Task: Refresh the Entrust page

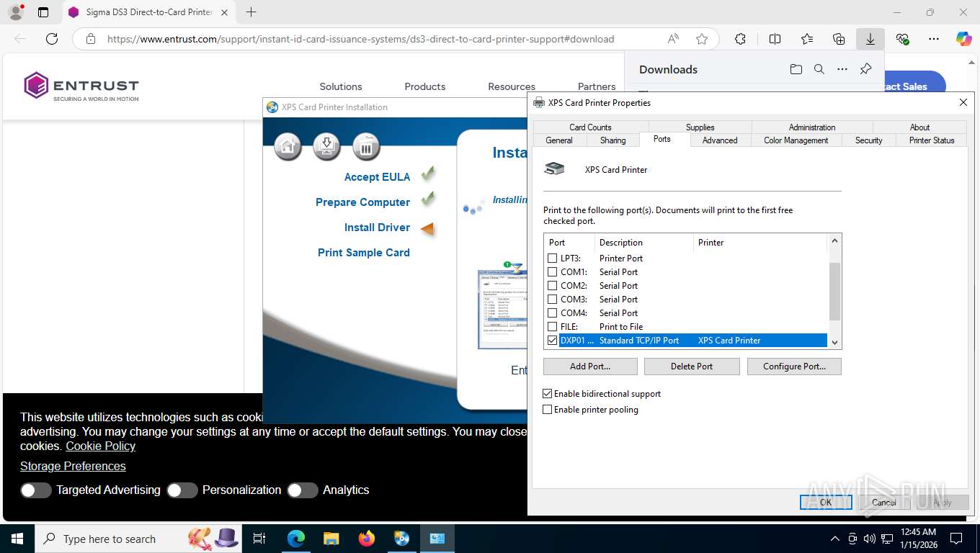Action: coord(52,39)
